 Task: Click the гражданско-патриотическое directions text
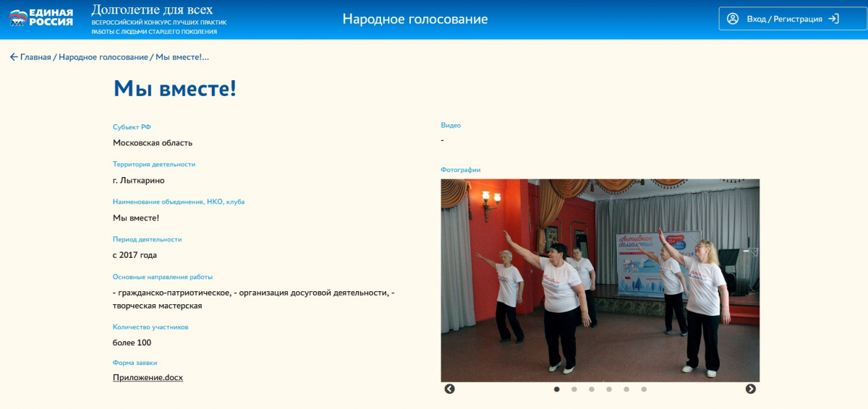(x=253, y=299)
